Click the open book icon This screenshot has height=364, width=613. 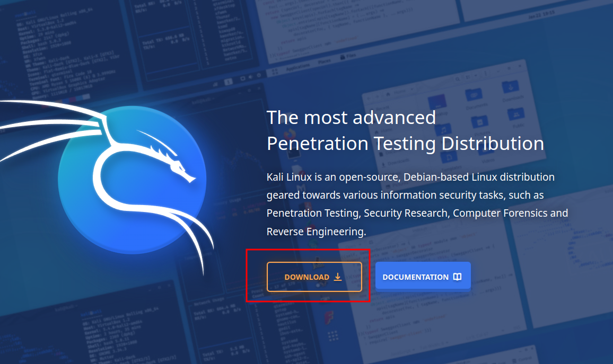tap(458, 277)
